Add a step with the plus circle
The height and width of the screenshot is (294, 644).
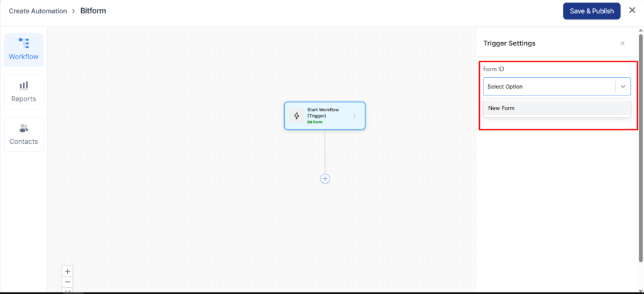click(x=325, y=178)
